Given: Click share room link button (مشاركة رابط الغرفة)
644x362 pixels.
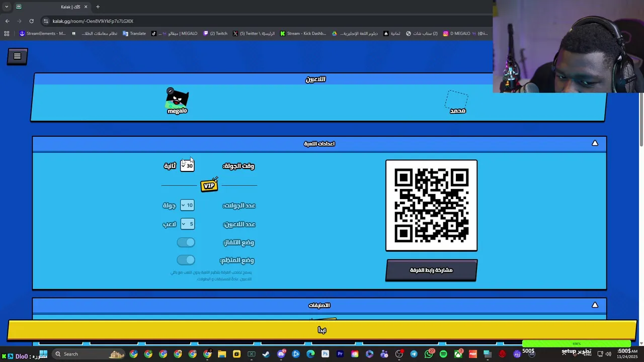Looking at the screenshot, I should tap(431, 270).
